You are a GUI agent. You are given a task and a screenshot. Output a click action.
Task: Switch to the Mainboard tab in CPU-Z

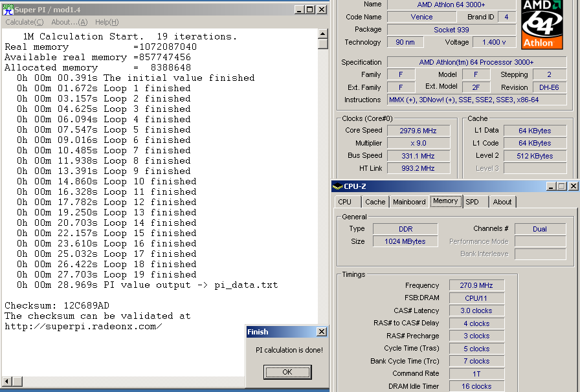[x=409, y=202]
